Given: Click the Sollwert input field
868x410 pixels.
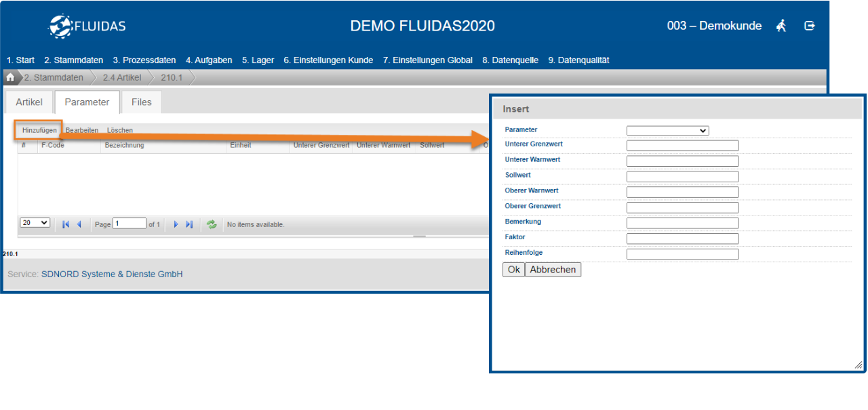Looking at the screenshot, I should pos(682,177).
